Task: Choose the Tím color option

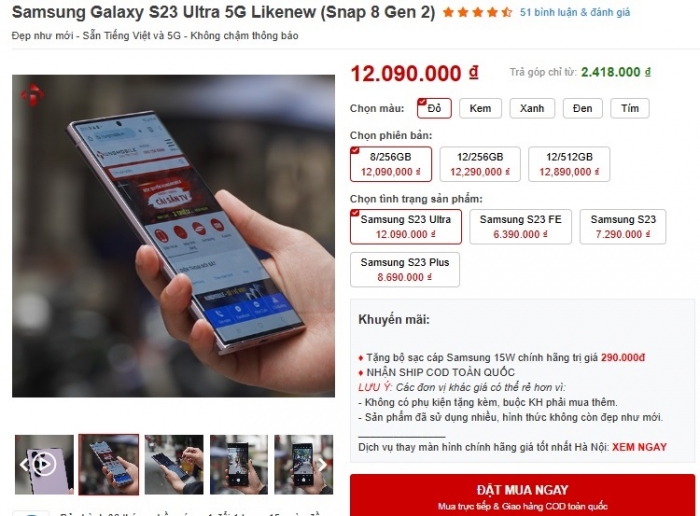Action: click(630, 108)
